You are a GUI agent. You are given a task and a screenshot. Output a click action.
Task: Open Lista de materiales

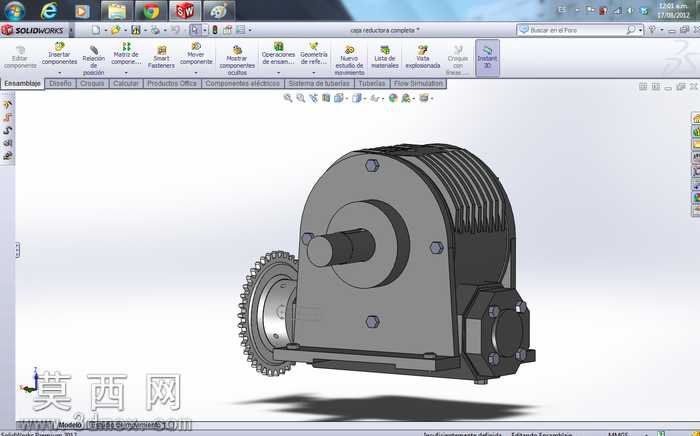tap(384, 57)
